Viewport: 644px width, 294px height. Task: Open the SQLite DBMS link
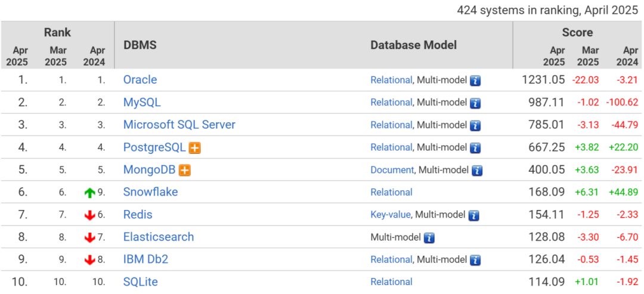tap(141, 281)
